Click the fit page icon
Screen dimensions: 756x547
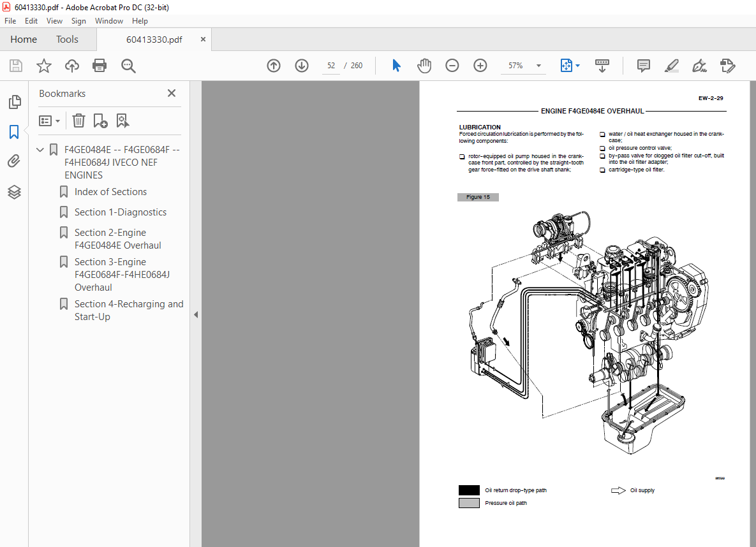coord(567,66)
